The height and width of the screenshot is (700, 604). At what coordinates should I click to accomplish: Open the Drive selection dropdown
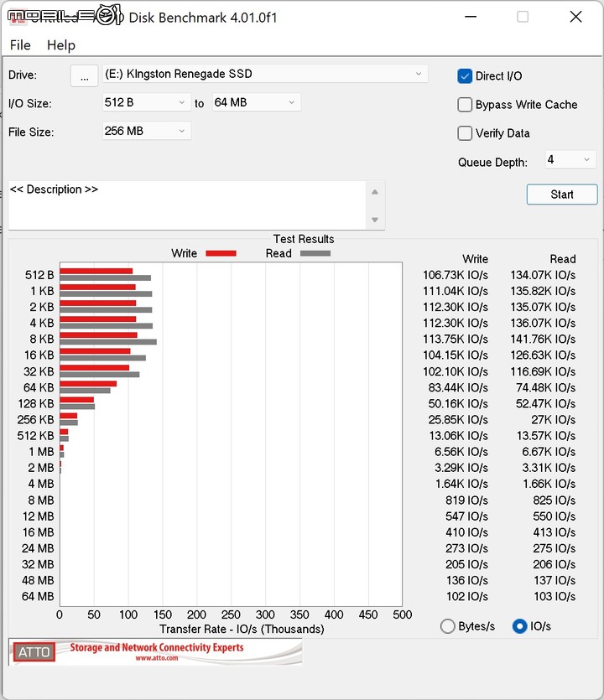(265, 74)
